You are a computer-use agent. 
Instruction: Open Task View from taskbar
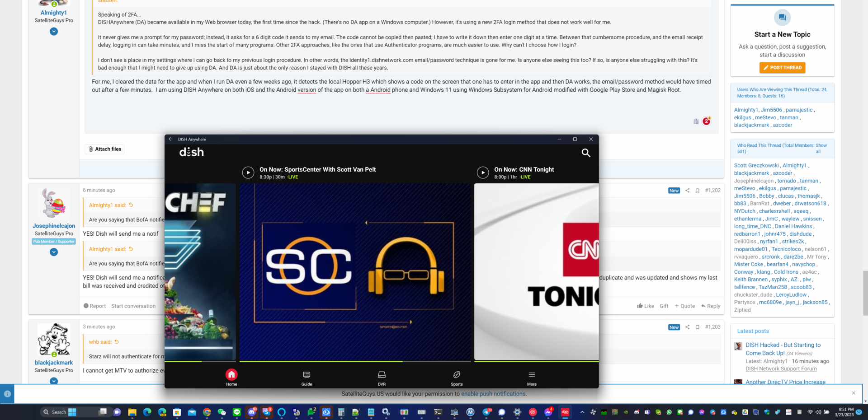point(103,412)
